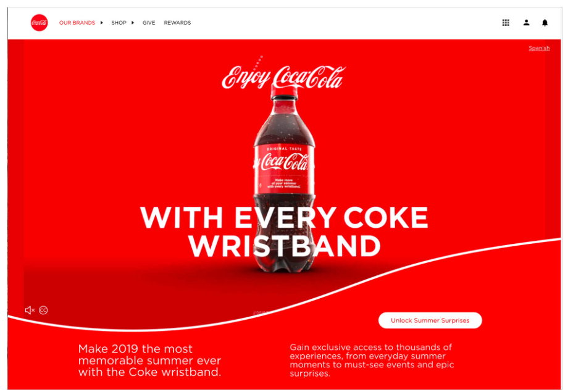Click the Unlock Summer Surprises button
Image resolution: width=568 pixels, height=392 pixels.
tap(430, 320)
